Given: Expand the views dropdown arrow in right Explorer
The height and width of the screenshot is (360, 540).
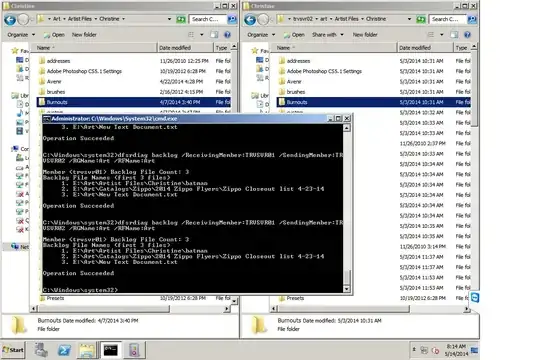Looking at the screenshot, I should click(442, 35).
